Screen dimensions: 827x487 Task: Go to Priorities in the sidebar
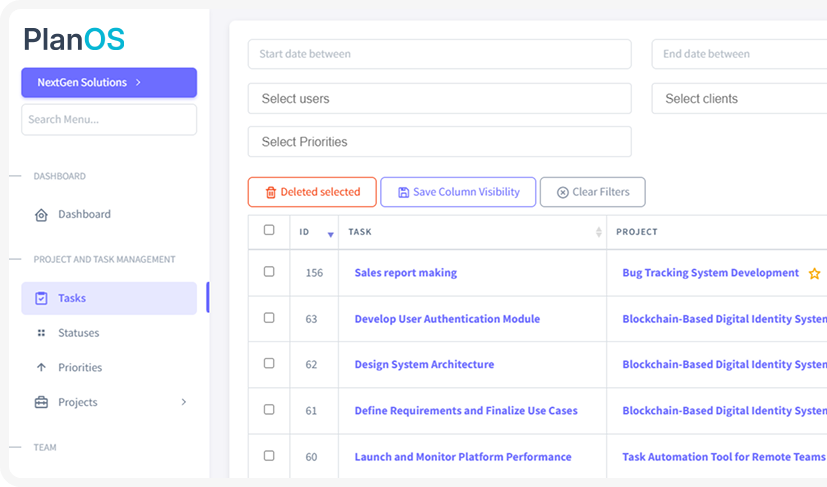(80, 368)
